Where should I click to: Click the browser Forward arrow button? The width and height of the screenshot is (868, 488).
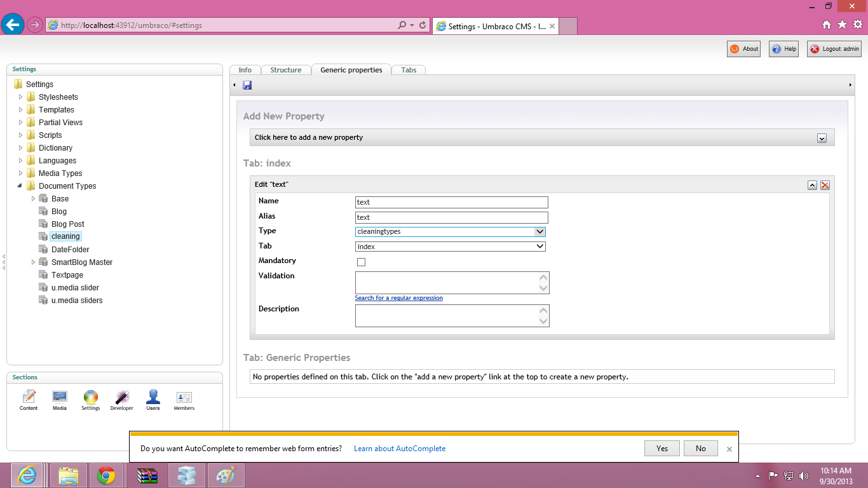pos(34,25)
